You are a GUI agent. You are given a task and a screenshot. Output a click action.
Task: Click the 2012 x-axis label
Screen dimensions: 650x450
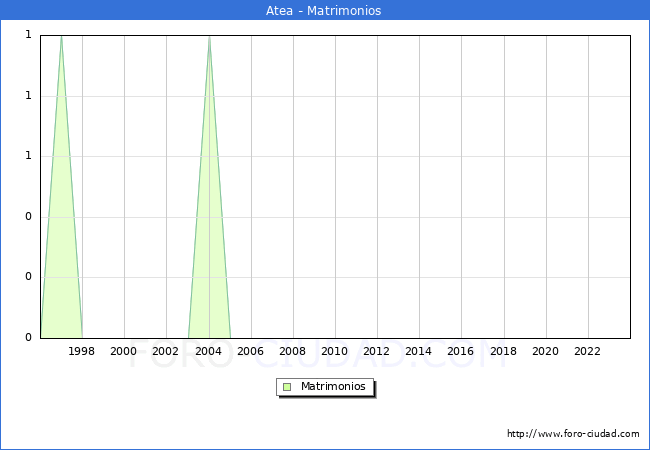[x=377, y=351]
